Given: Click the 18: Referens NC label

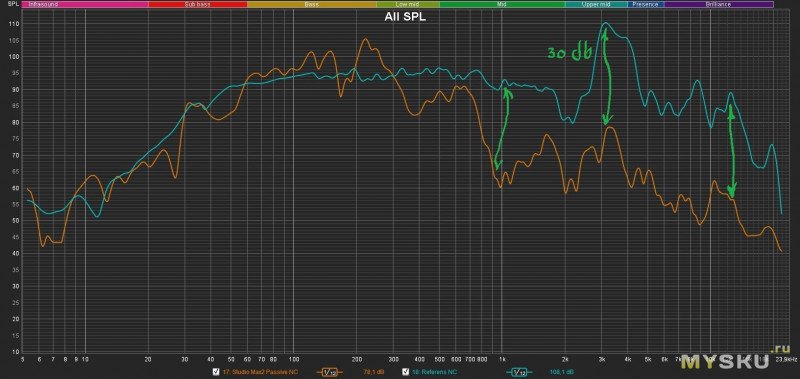Looking at the screenshot, I should 435,372.
